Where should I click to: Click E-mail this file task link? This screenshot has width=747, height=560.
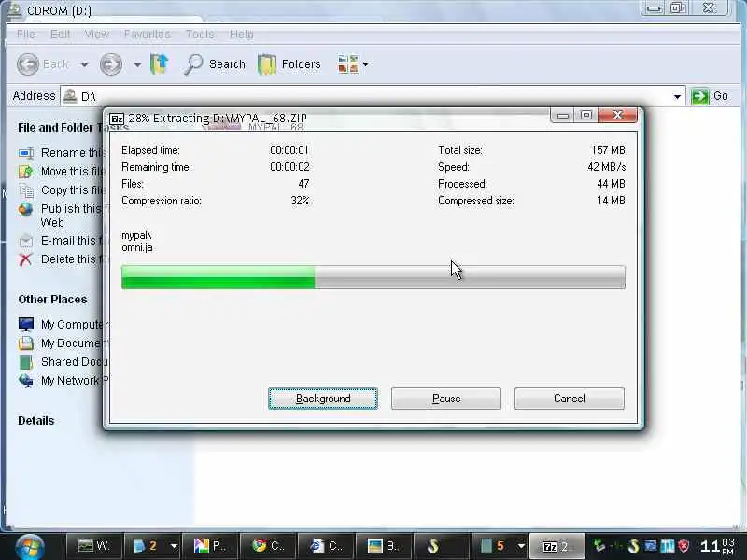73,241
